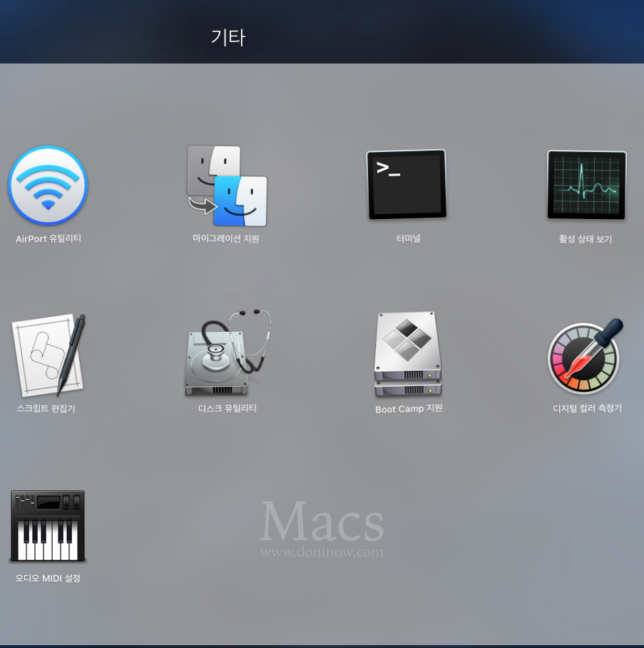Click the 마이그레이션 지원 label text
Screen dimensions: 644x648
point(226,238)
